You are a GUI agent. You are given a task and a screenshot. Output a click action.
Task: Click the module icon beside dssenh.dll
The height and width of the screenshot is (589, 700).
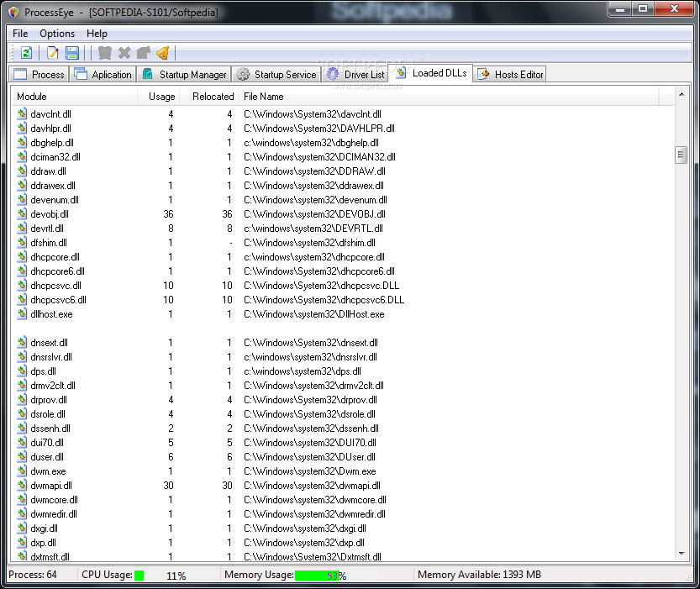coord(22,428)
